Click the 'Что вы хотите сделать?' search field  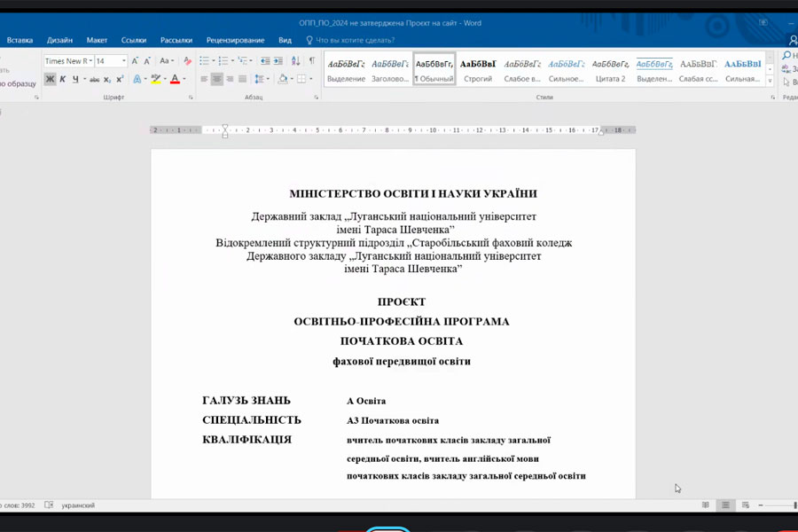pos(355,40)
